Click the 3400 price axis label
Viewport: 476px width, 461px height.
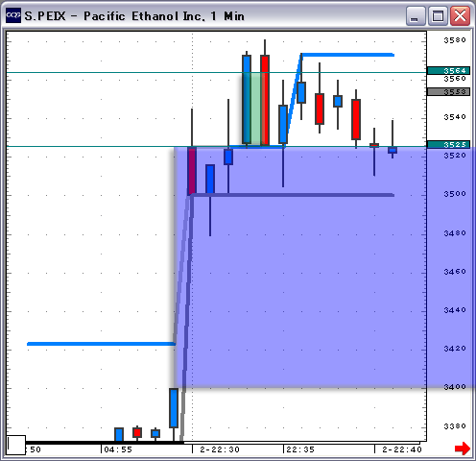(455, 387)
